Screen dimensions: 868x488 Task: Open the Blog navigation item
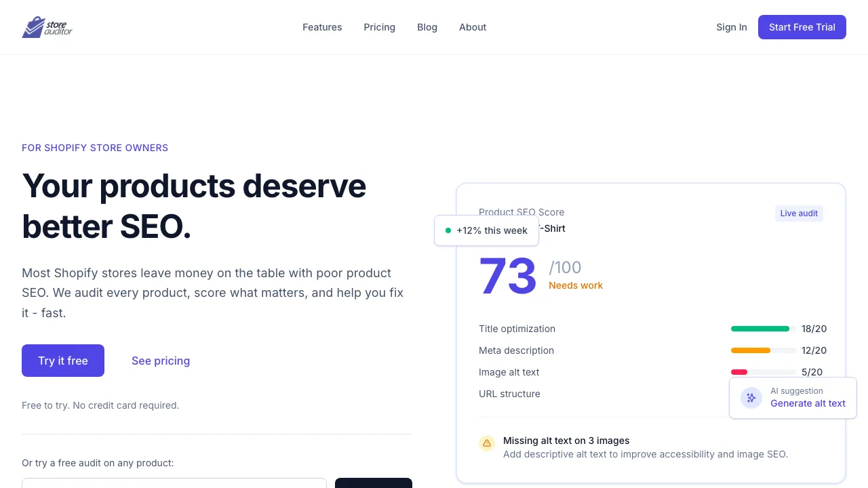(x=427, y=27)
